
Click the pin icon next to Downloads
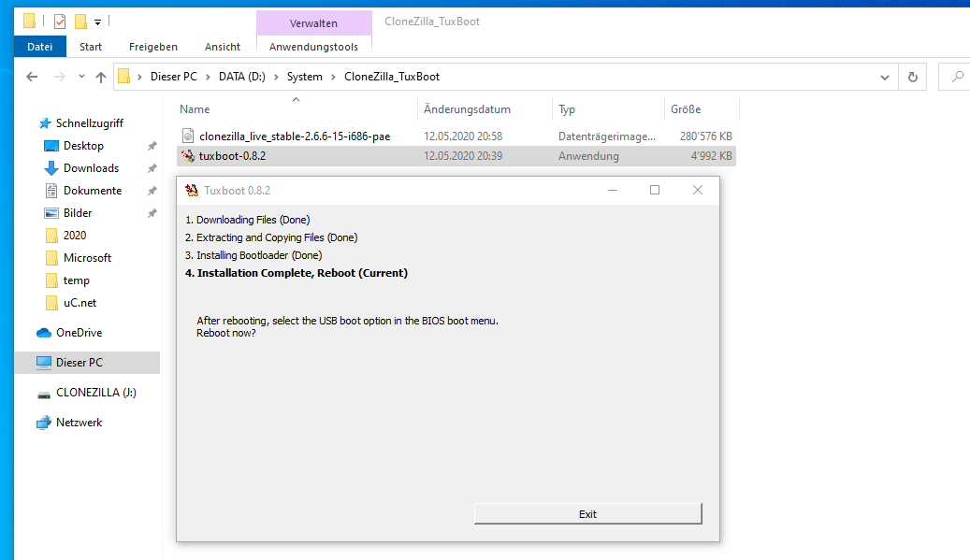click(x=152, y=168)
